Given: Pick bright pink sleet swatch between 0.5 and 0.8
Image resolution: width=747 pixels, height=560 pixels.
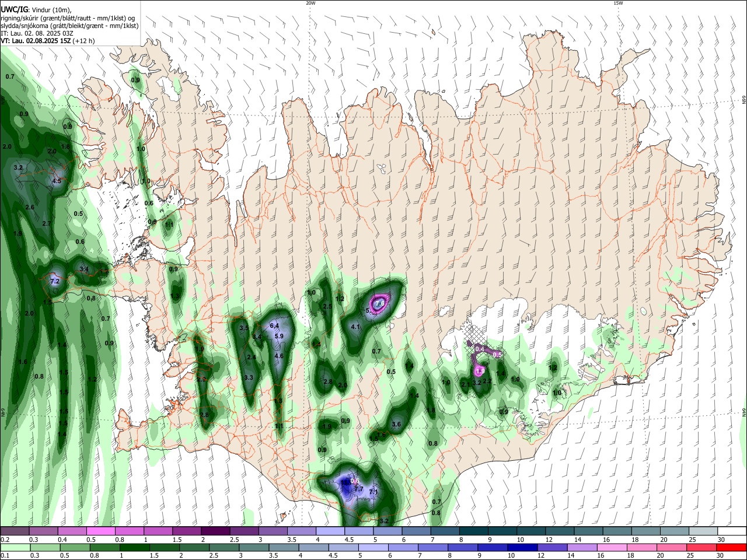Looking at the screenshot, I should pyautogui.click(x=100, y=531).
